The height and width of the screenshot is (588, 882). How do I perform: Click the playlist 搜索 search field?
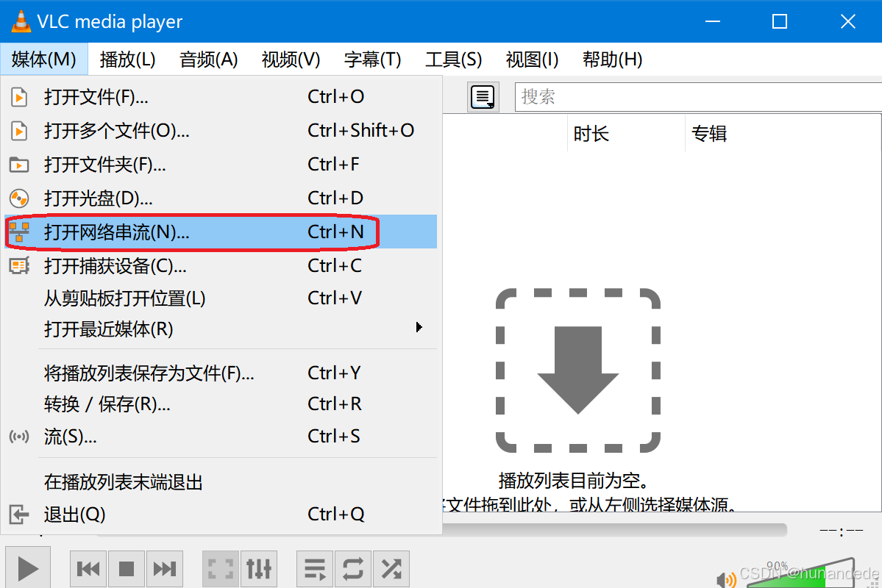698,97
